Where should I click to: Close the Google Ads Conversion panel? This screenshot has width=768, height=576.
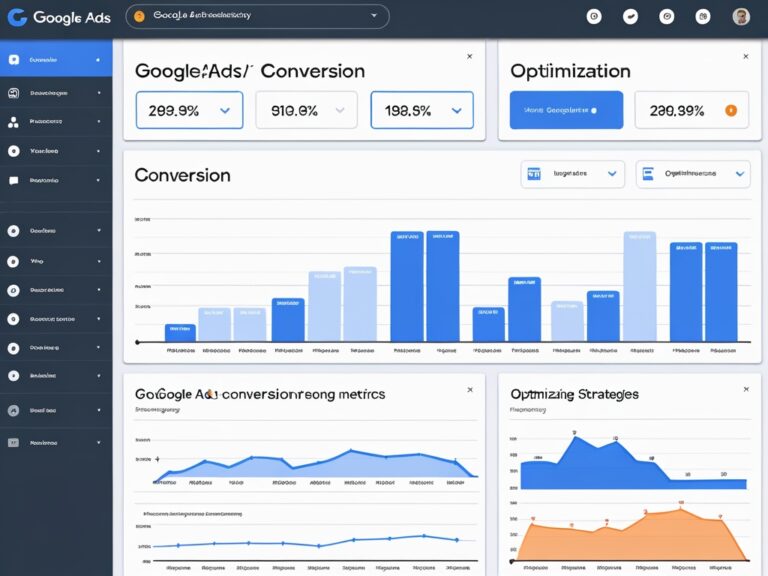(x=469, y=57)
